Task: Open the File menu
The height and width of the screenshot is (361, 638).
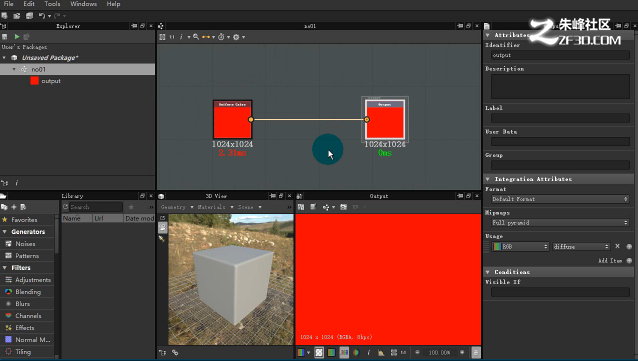Action: [x=8, y=4]
